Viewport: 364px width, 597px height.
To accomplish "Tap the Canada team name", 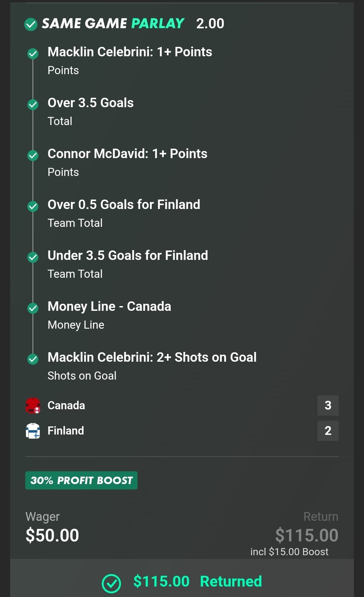I will 66,405.
